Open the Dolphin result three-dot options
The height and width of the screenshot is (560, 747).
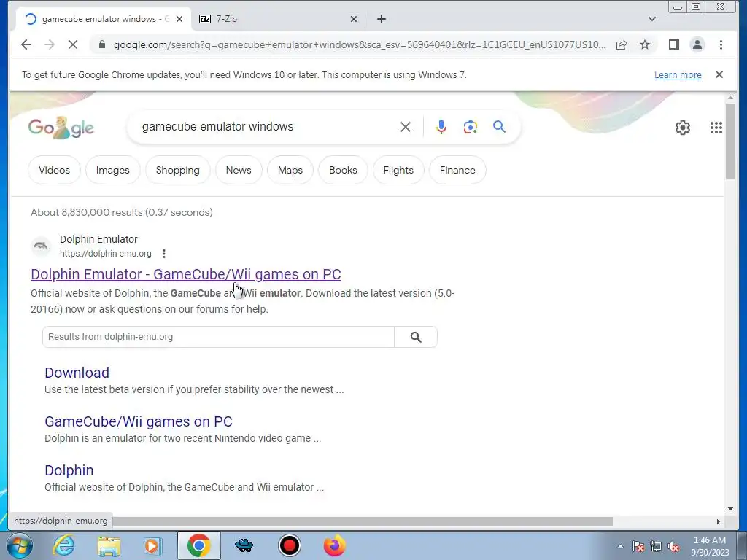[164, 254]
